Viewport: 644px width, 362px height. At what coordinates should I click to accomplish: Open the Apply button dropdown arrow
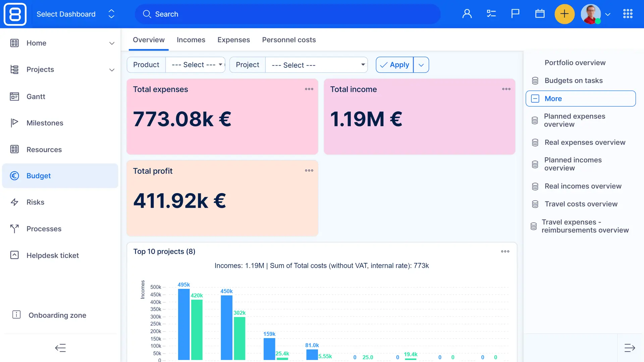point(421,65)
